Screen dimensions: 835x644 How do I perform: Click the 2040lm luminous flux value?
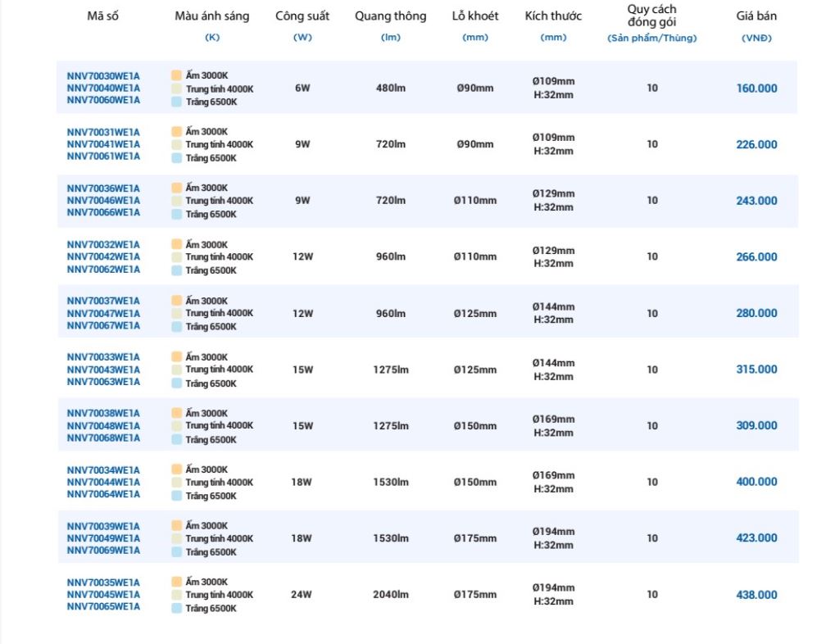(391, 595)
